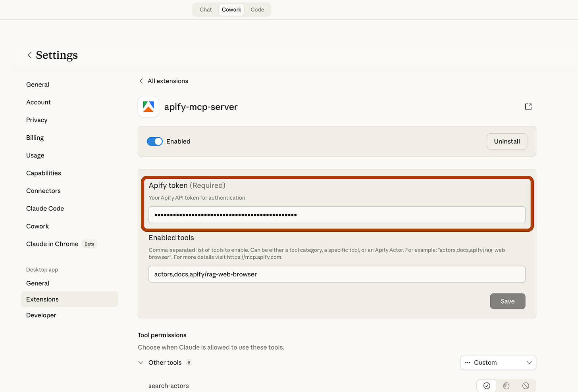Click the search-actors tool name
Image resolution: width=578 pixels, height=392 pixels.
tap(169, 386)
